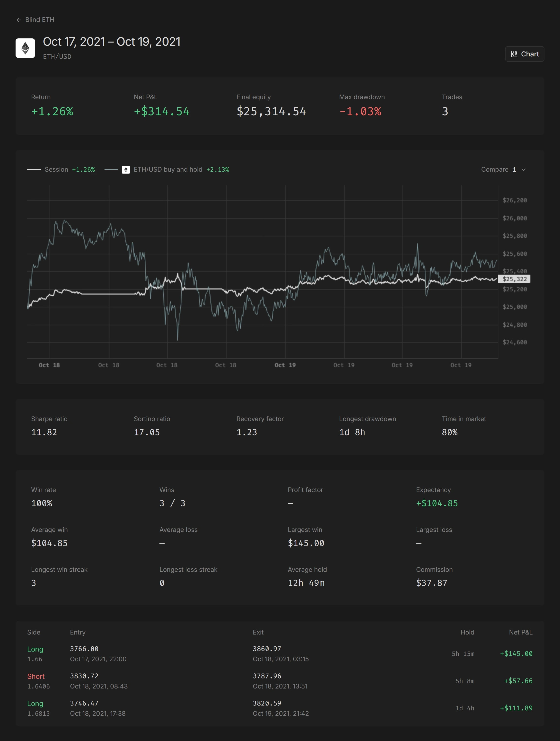Open the Chart button
Screen dimensions: 560x741
525,54
